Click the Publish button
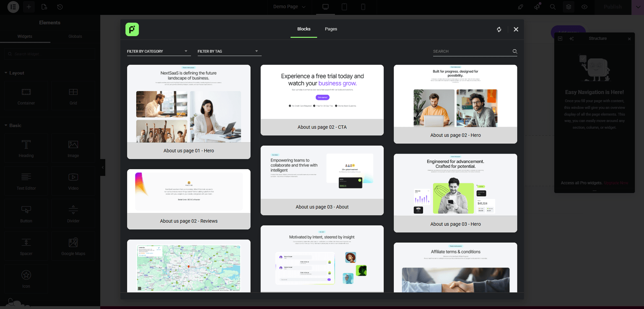644x309 pixels. tap(612, 7)
